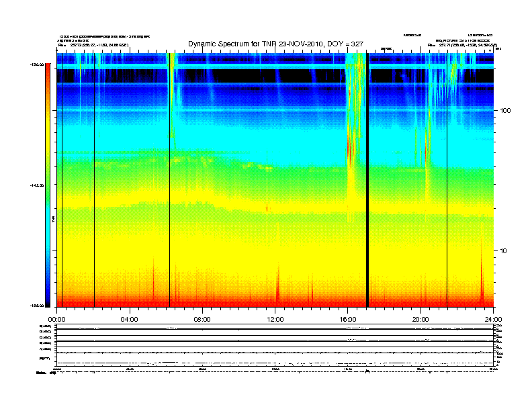Click the "08:00" time axis label

pos(202,320)
